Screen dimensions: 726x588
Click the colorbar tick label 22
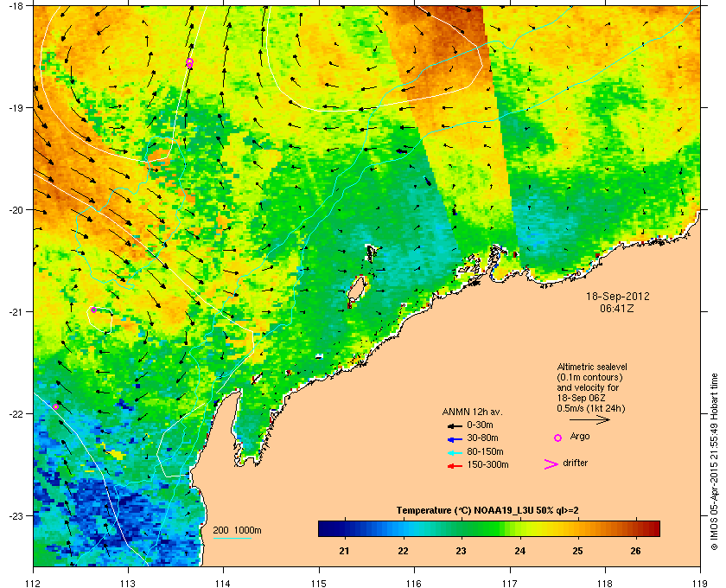[x=403, y=551]
